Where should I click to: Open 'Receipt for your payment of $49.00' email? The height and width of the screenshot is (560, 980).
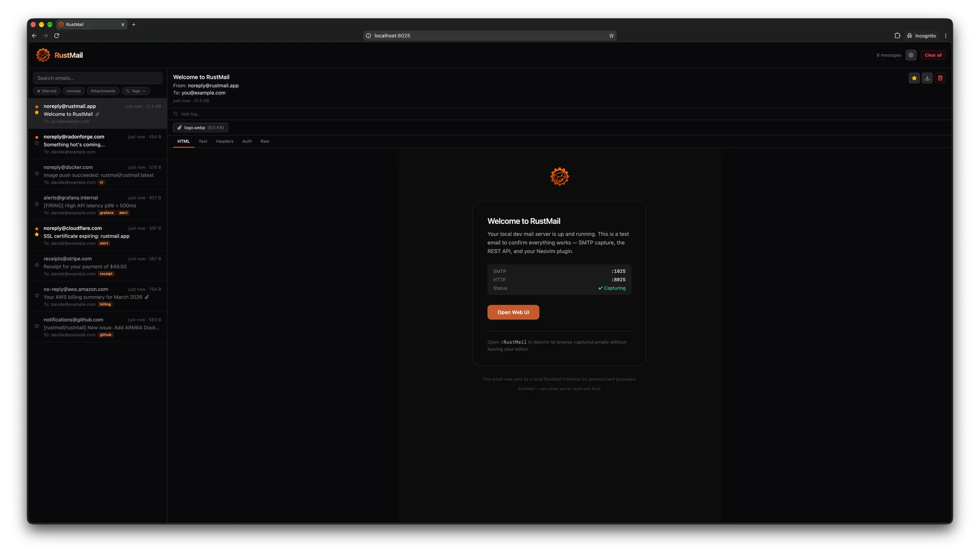point(97,266)
